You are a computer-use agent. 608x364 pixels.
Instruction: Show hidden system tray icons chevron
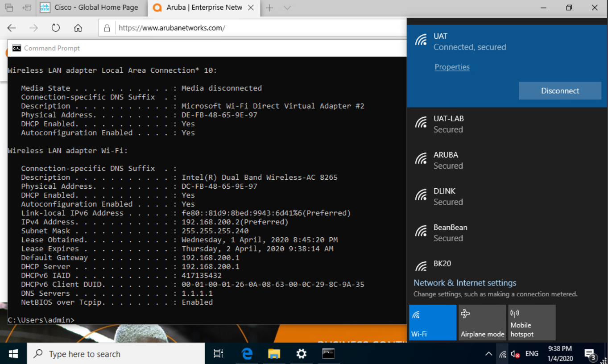(489, 354)
